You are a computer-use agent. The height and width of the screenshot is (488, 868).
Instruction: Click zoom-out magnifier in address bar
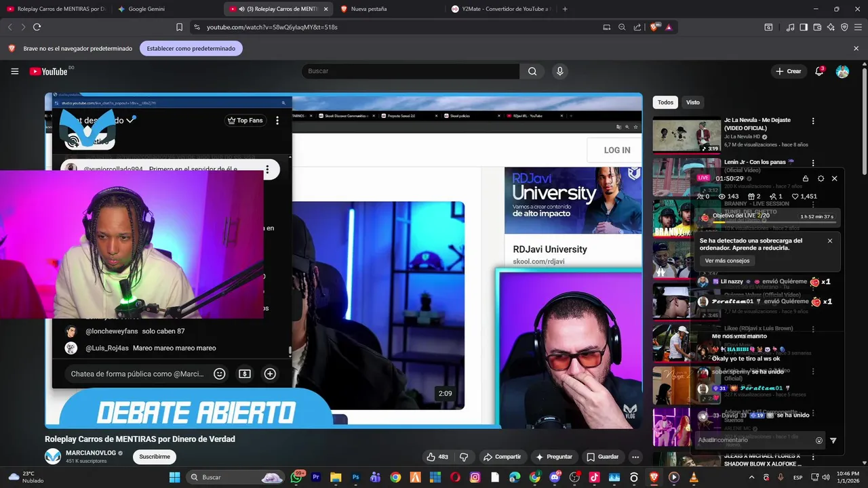pyautogui.click(x=622, y=27)
